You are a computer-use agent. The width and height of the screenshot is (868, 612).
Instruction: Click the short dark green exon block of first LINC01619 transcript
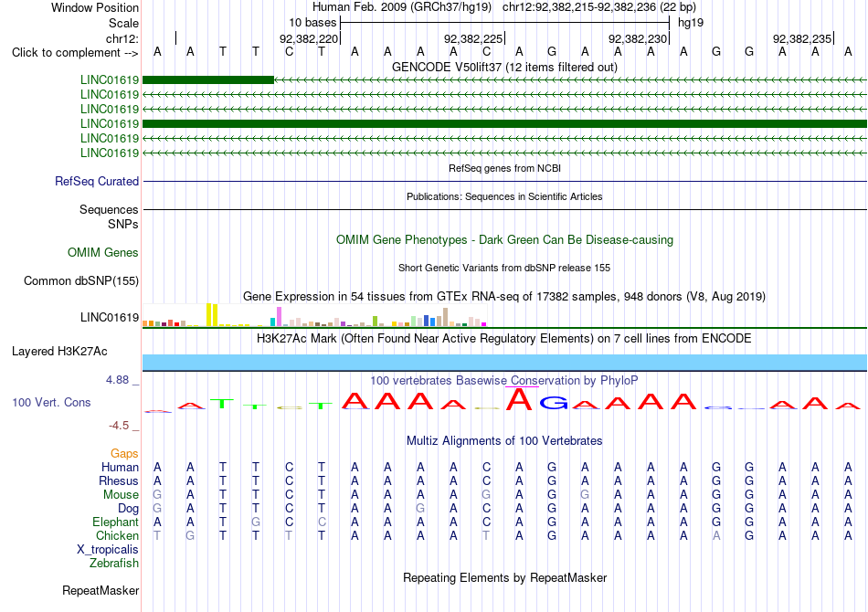[208, 79]
